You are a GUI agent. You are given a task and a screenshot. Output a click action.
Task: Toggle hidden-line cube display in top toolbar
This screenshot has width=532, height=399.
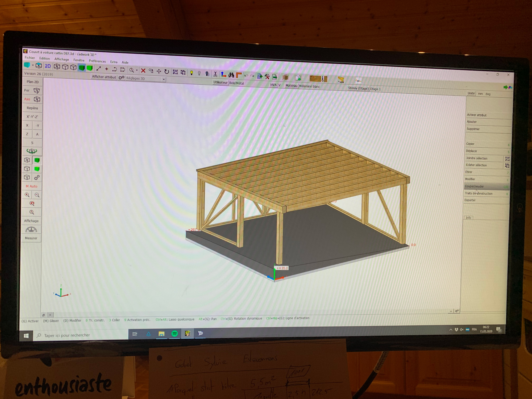[65, 67]
